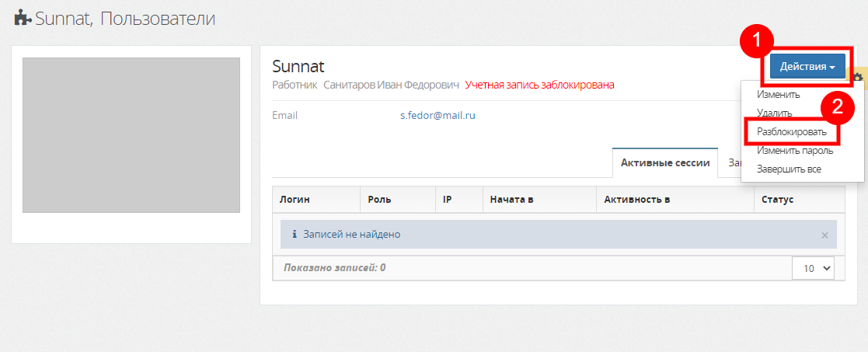Click the puzzle piece icon in the page title

pos(23,17)
